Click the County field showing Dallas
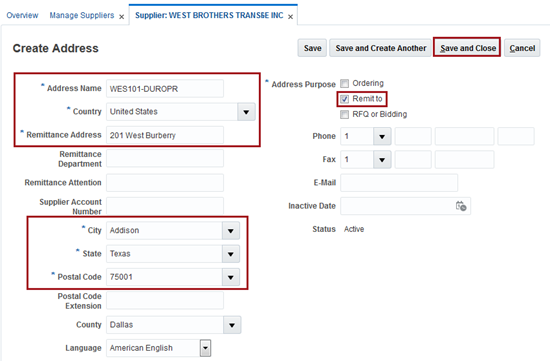Screen dimensions: 550x361 coord(165,325)
